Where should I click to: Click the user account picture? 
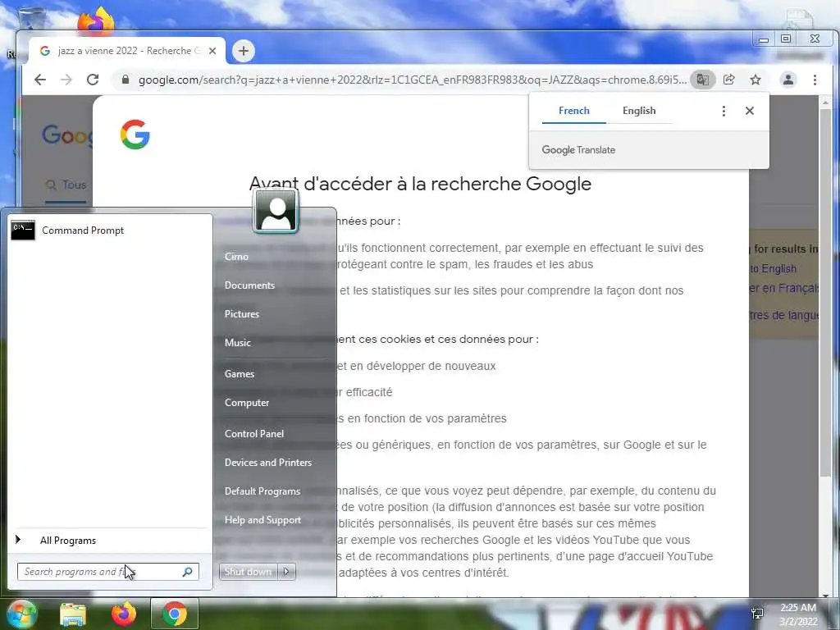click(x=276, y=211)
